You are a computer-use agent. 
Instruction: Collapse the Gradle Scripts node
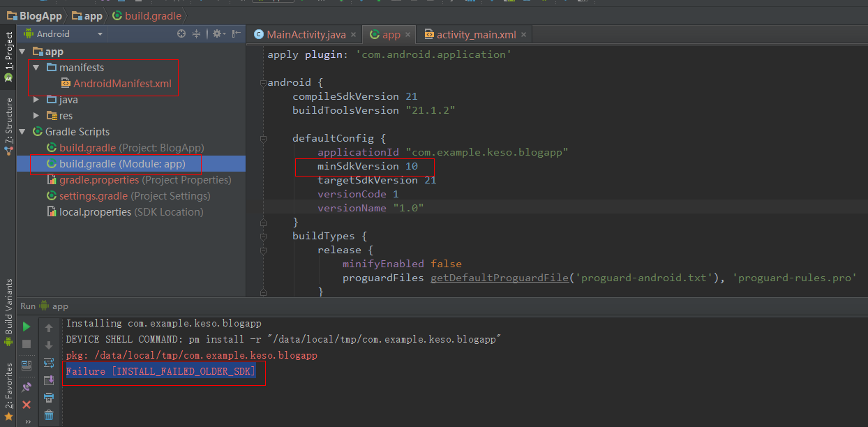[x=23, y=132]
